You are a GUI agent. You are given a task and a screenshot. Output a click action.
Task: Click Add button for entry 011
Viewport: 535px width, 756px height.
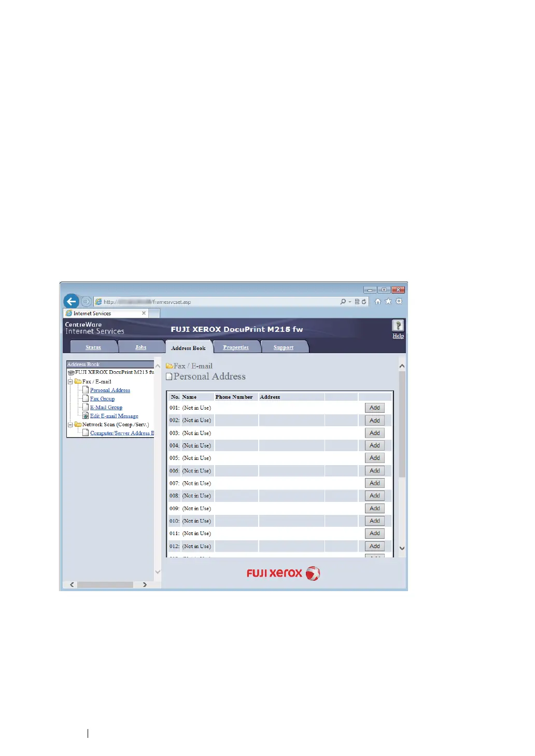375,534
